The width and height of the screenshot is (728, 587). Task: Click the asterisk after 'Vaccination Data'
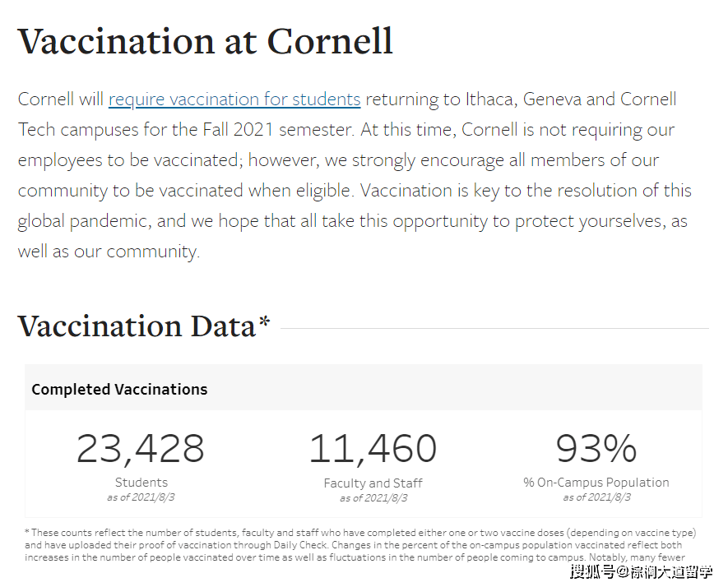264,323
